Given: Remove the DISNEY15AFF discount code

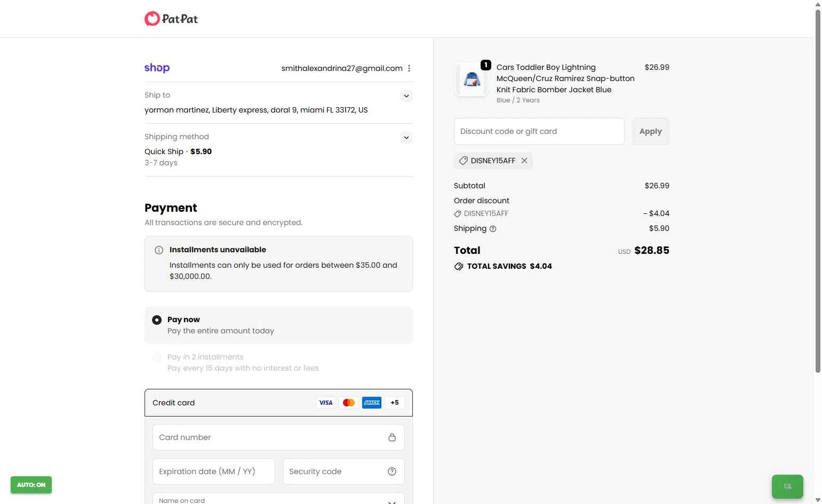Looking at the screenshot, I should tap(524, 161).
